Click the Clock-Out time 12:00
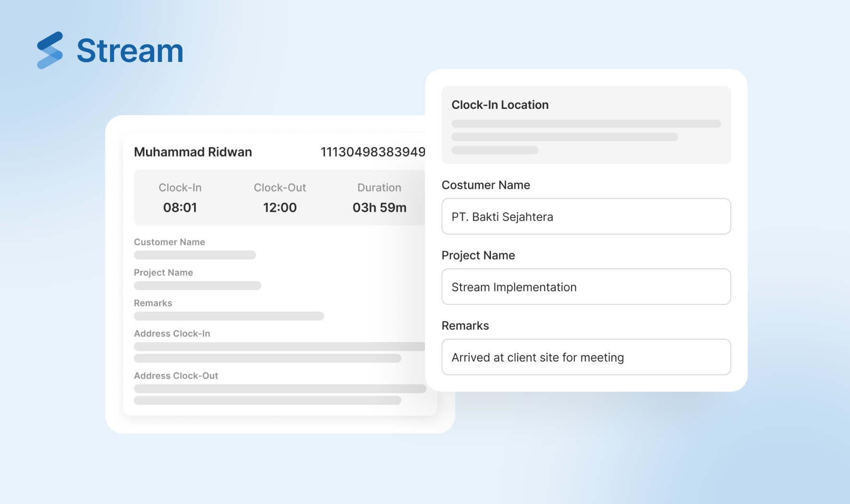 [279, 207]
